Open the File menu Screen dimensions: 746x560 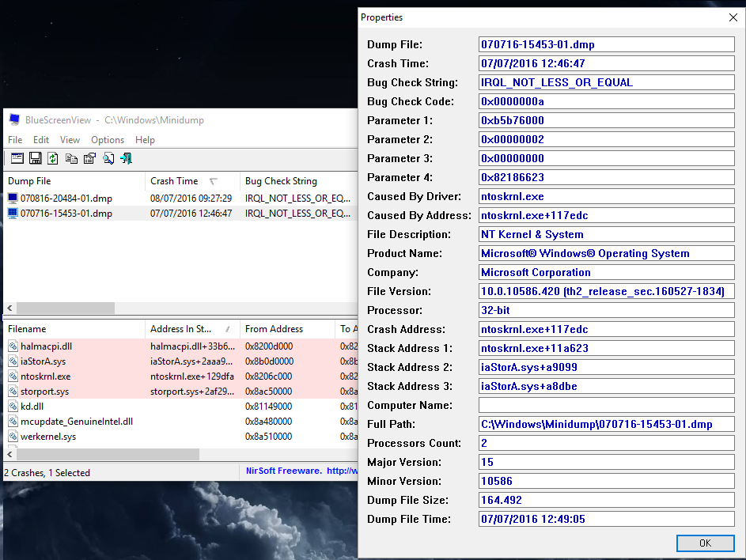[15, 140]
